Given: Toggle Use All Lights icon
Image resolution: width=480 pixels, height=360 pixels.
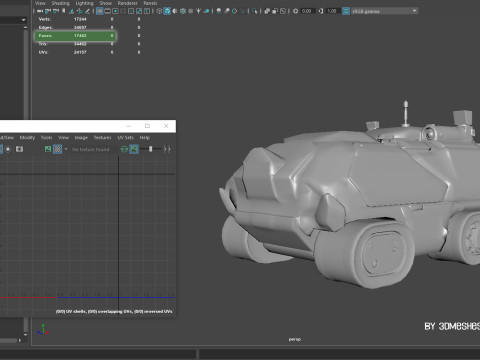Looking at the screenshot, I should [198, 11].
